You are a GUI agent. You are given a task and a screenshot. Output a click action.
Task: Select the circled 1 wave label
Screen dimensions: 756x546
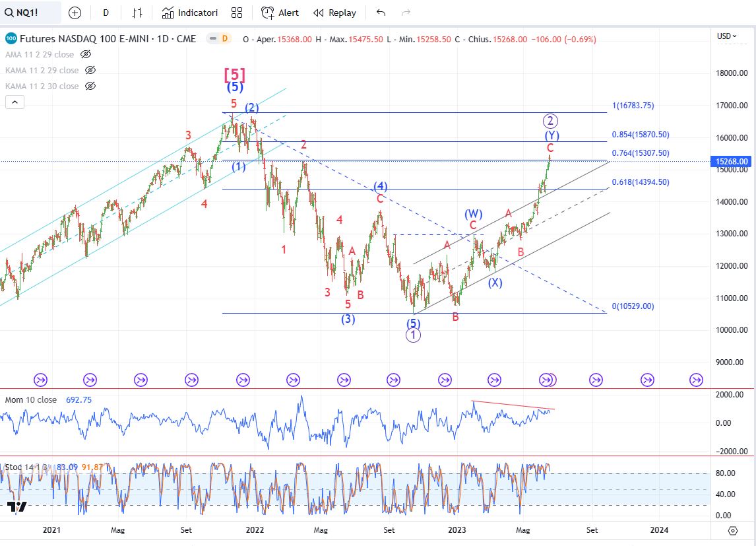coord(413,335)
